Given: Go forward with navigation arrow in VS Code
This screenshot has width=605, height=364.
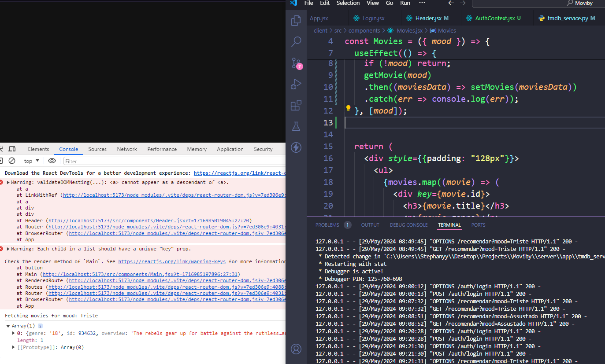Looking at the screenshot, I should tap(463, 3).
